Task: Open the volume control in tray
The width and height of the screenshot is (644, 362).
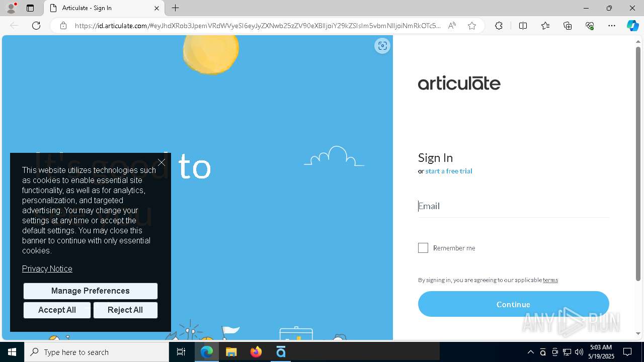Action: [x=579, y=352]
